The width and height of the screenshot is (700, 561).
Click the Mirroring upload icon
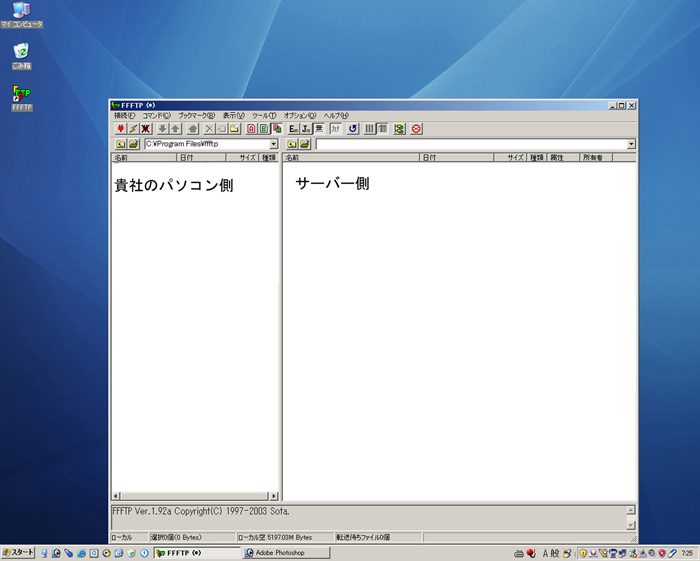[192, 129]
